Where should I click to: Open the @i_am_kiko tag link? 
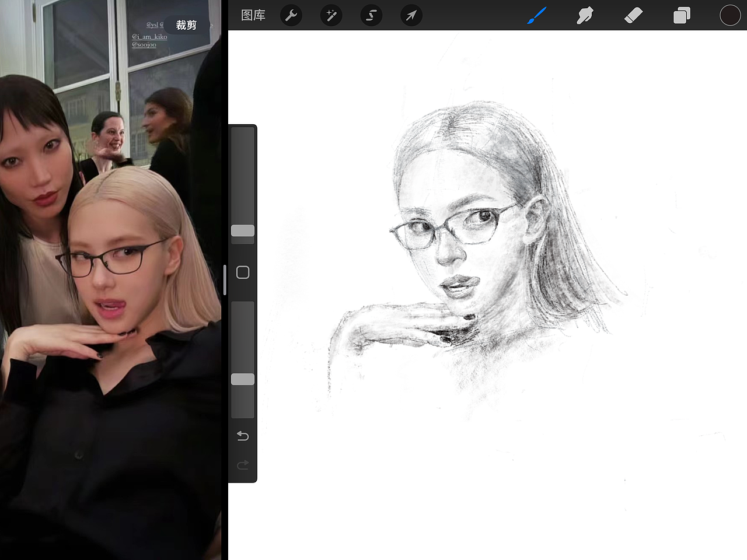pos(149,36)
